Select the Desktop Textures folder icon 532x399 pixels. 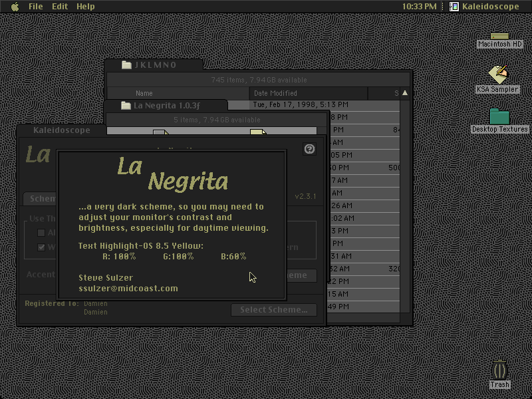click(x=499, y=116)
